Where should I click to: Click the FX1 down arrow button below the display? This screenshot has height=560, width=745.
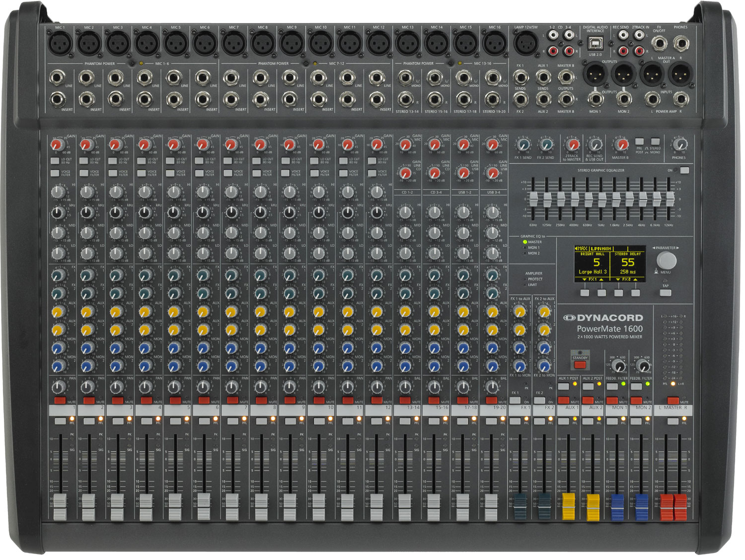585,293
